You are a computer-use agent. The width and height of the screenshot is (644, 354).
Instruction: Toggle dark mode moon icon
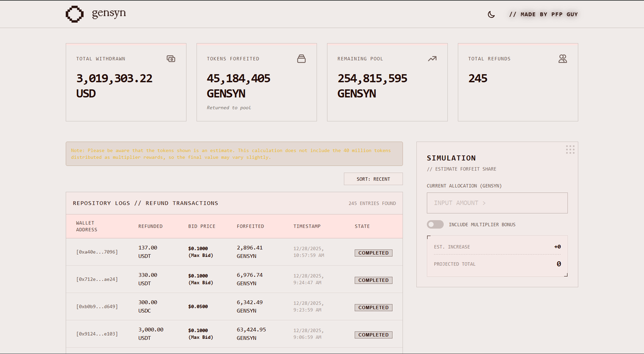pos(491,14)
